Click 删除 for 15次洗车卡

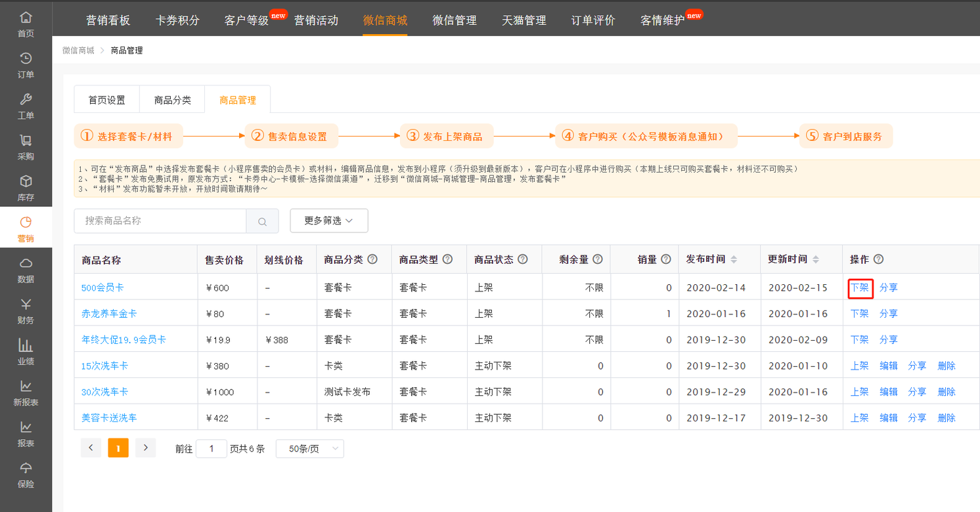pos(947,366)
